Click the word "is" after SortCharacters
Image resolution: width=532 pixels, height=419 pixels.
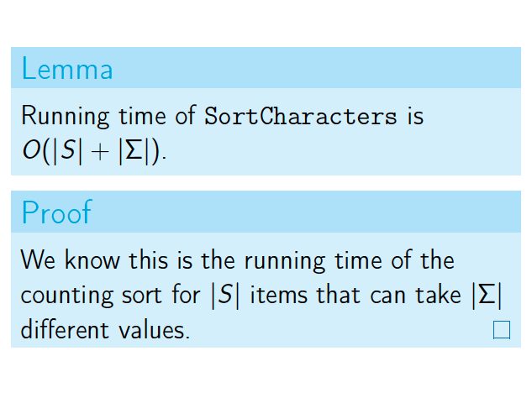(x=415, y=116)
